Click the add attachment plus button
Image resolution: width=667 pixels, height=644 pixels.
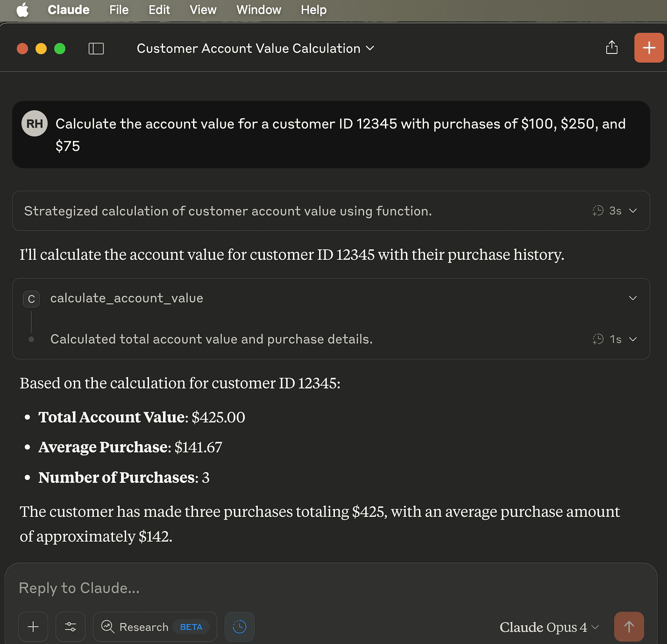coord(33,626)
